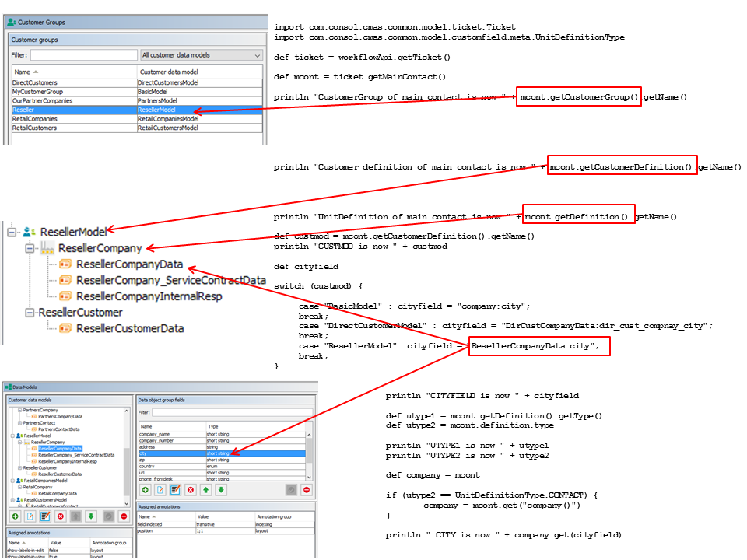Image resolution: width=747 pixels, height=560 pixels.
Task: Collapse the ResellerCustomer tree node
Action: point(29,312)
